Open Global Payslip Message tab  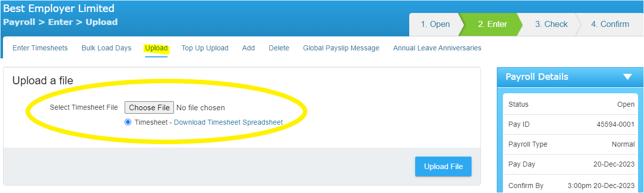[x=341, y=48]
